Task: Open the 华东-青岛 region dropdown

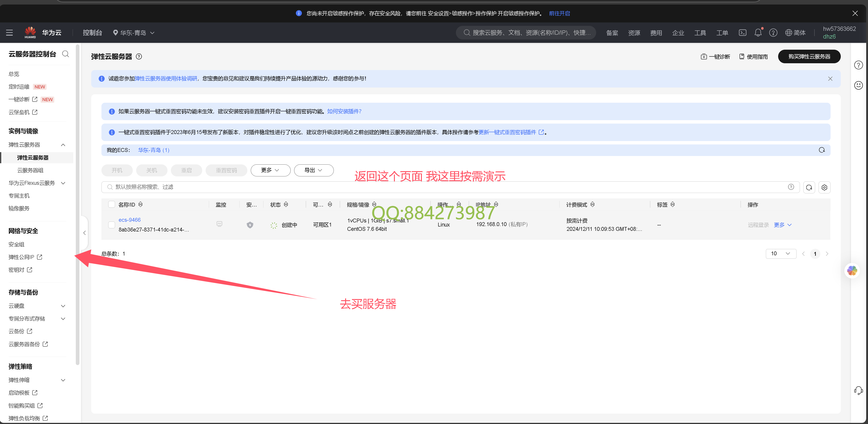Action: tap(134, 33)
